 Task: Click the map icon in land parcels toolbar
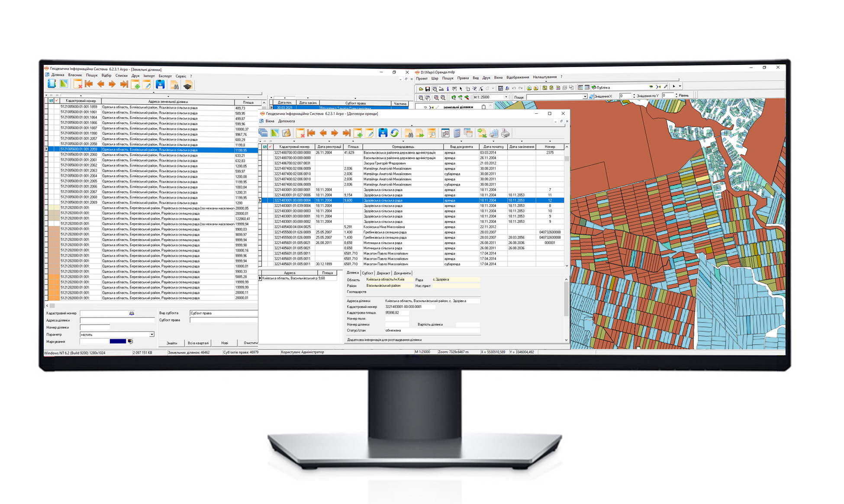[x=64, y=84]
